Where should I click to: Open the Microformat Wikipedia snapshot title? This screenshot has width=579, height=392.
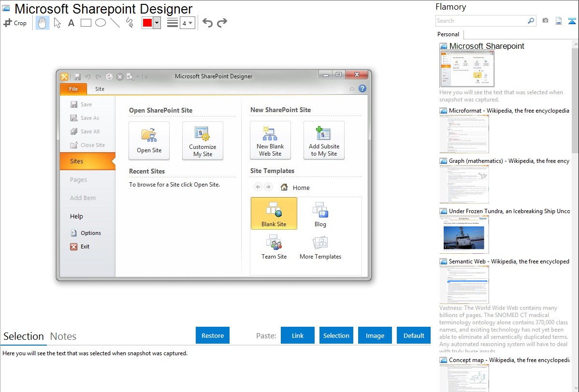pyautogui.click(x=509, y=111)
